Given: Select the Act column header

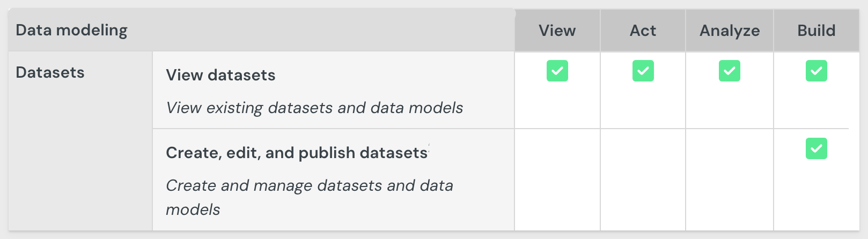Looking at the screenshot, I should coord(643,31).
